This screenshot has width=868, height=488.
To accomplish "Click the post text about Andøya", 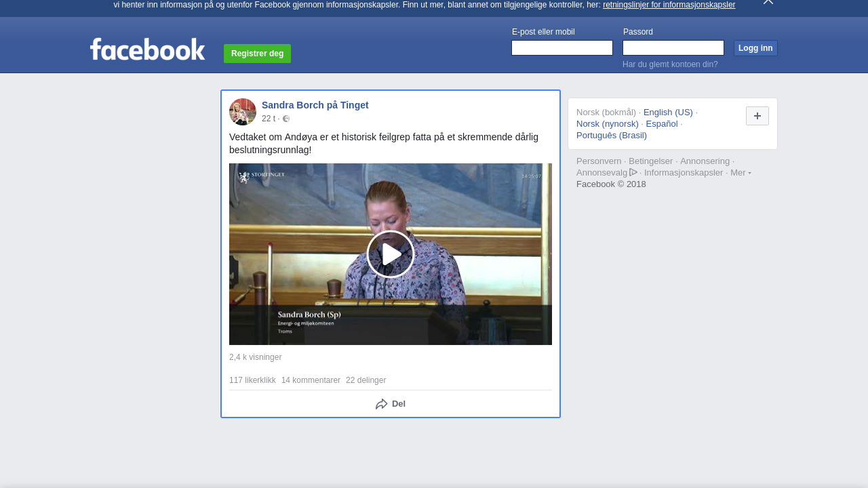I will pos(384,143).
